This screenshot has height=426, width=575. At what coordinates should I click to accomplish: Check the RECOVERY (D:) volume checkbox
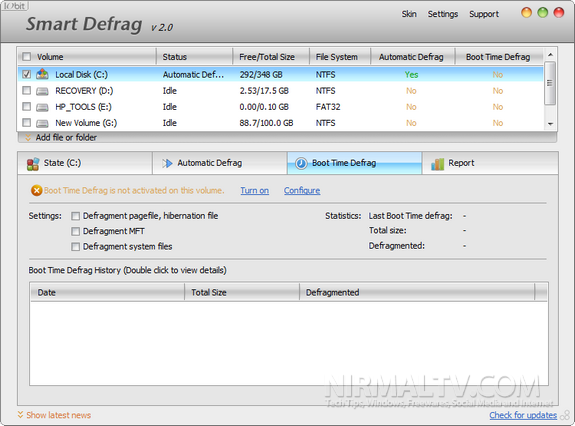[x=26, y=90]
